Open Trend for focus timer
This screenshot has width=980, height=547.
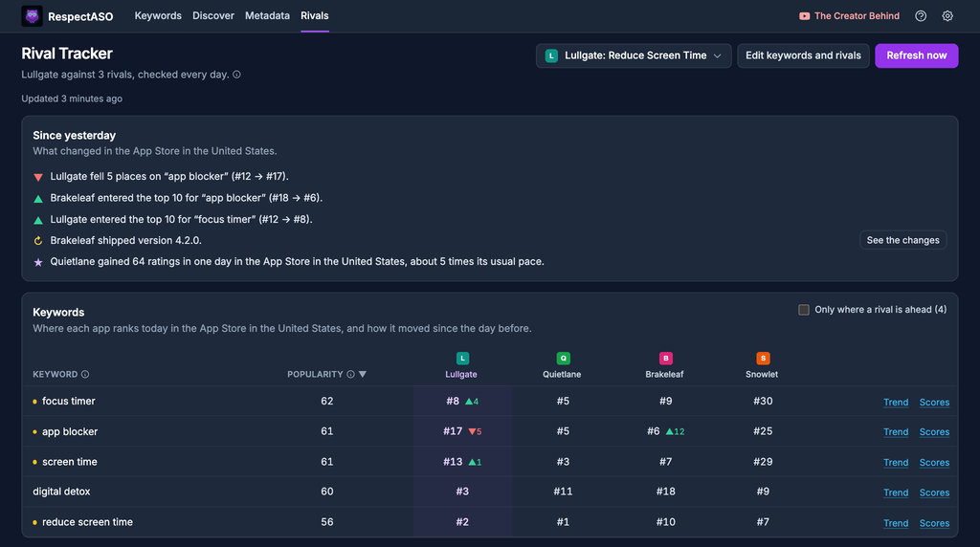point(896,403)
